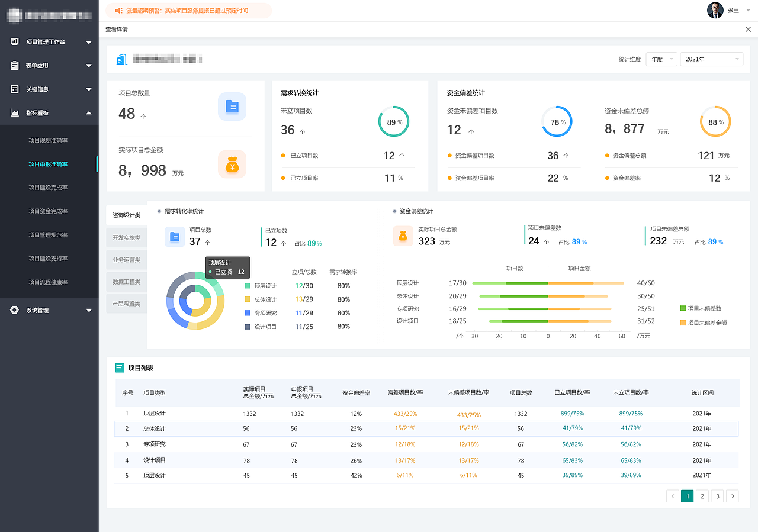Click the gray-blue 设计项目 legend swatch
Screen dimensions: 758x532
tap(248, 327)
